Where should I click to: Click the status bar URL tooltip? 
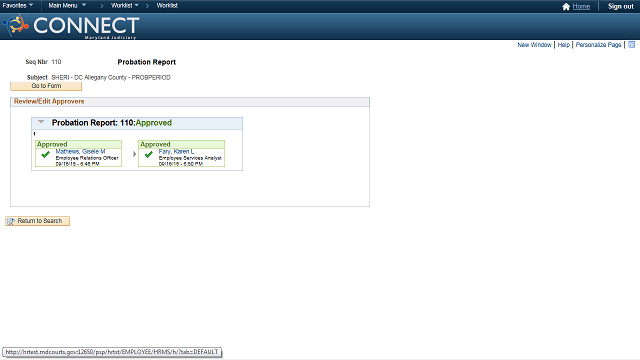coord(112,352)
